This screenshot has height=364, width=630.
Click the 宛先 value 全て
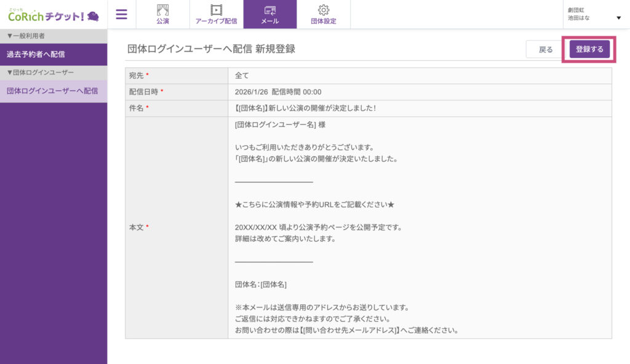coord(242,76)
